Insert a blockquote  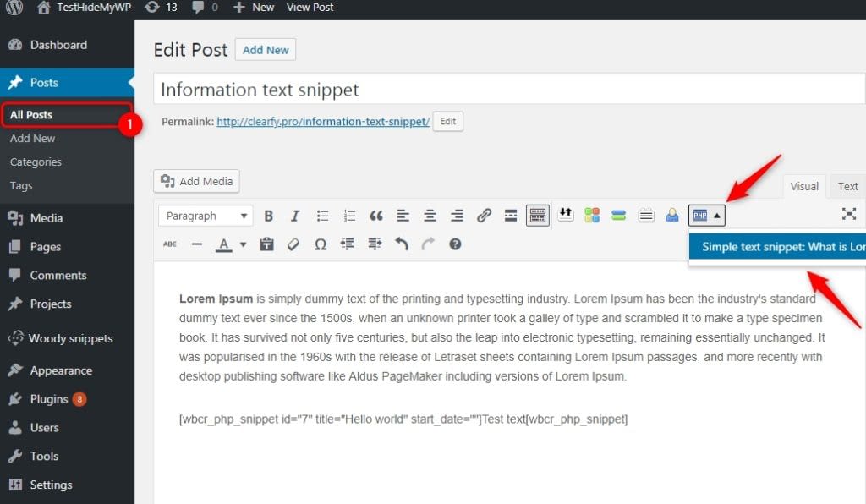(376, 216)
